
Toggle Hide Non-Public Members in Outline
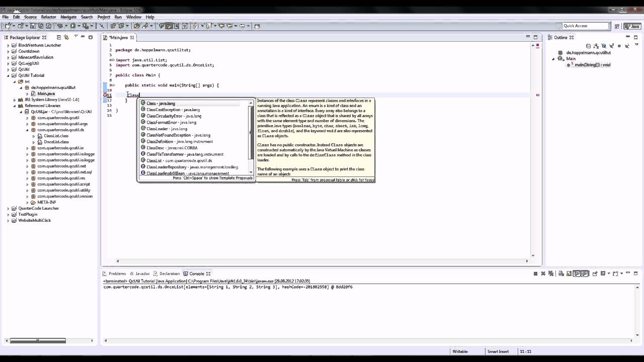619,46
